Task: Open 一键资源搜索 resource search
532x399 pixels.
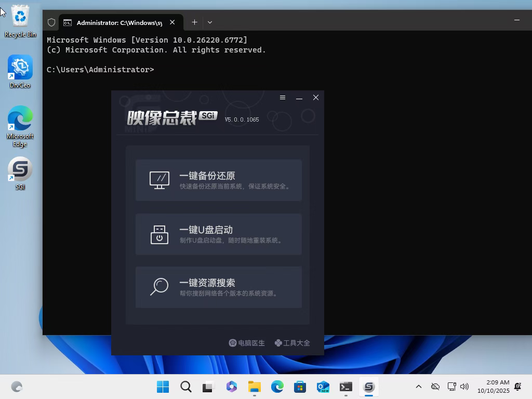Action: tap(218, 287)
